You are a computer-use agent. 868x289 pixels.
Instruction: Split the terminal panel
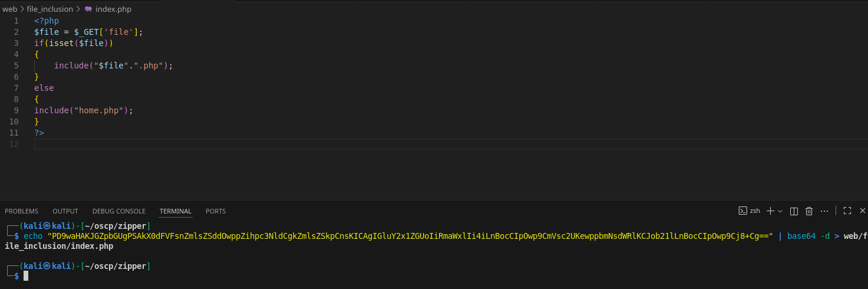click(x=794, y=211)
